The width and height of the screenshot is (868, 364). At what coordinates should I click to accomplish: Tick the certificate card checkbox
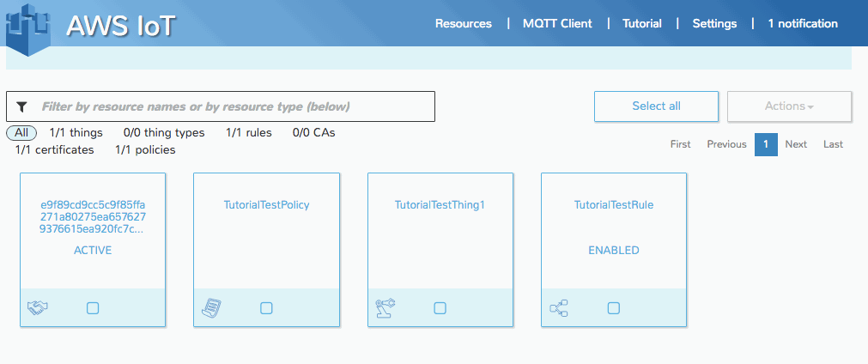tap(93, 308)
